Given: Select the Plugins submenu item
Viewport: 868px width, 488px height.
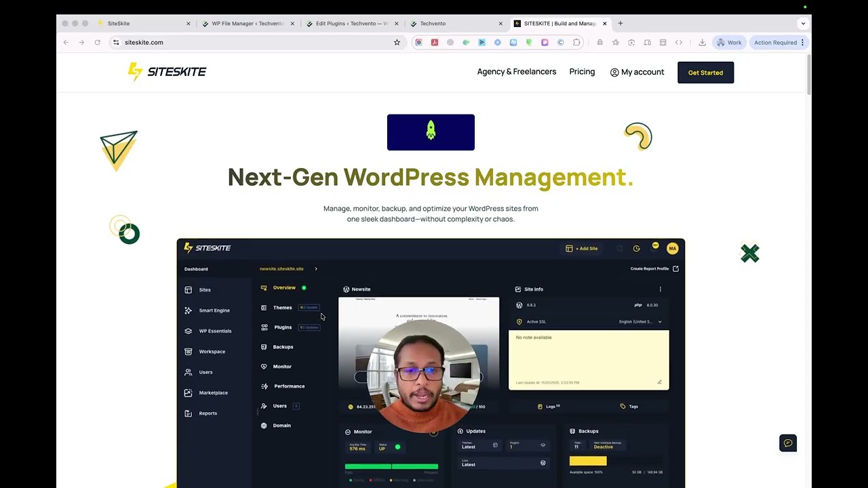Looking at the screenshot, I should (283, 327).
